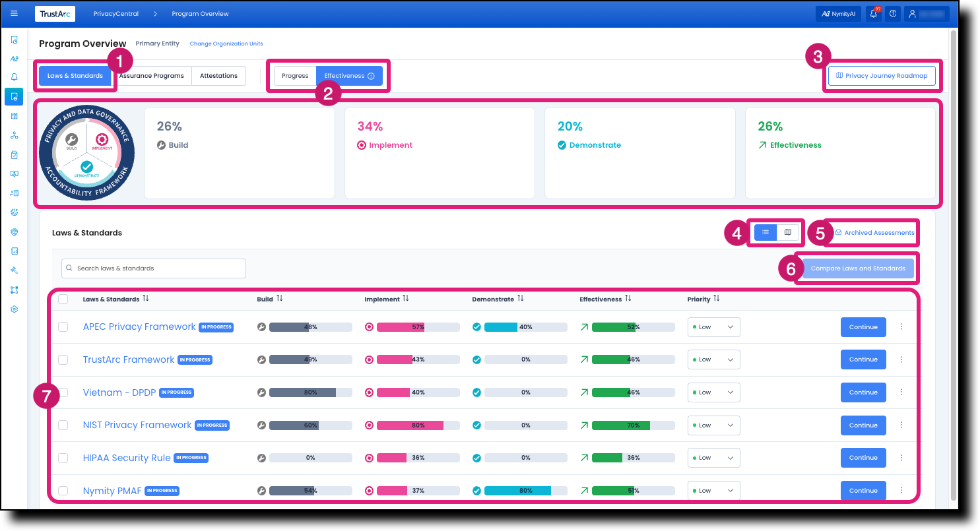
Task: Open the three-dot menu for APEC Privacy Framework
Action: pos(901,327)
